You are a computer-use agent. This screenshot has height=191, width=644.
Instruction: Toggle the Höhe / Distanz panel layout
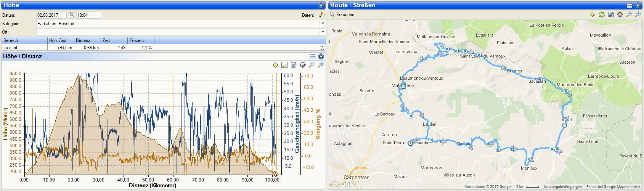click(313, 56)
